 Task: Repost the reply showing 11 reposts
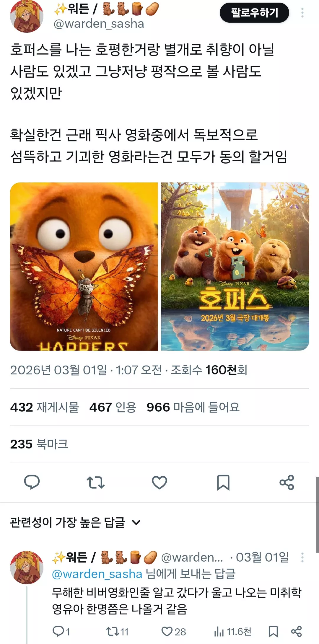click(x=117, y=632)
